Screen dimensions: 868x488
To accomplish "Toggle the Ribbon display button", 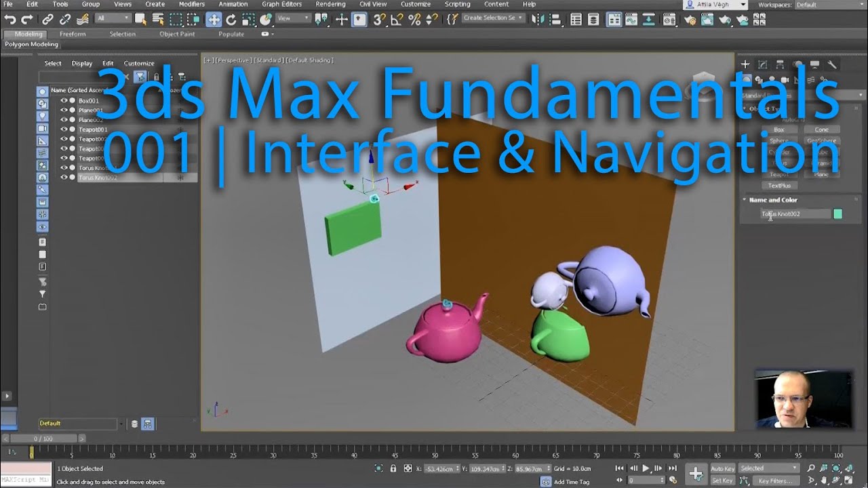I will (x=614, y=19).
